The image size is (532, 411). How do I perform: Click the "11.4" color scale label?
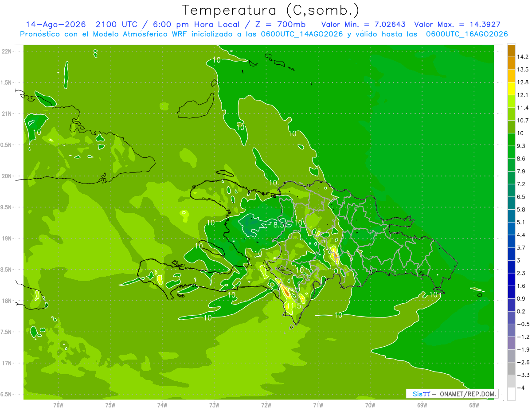(523, 108)
